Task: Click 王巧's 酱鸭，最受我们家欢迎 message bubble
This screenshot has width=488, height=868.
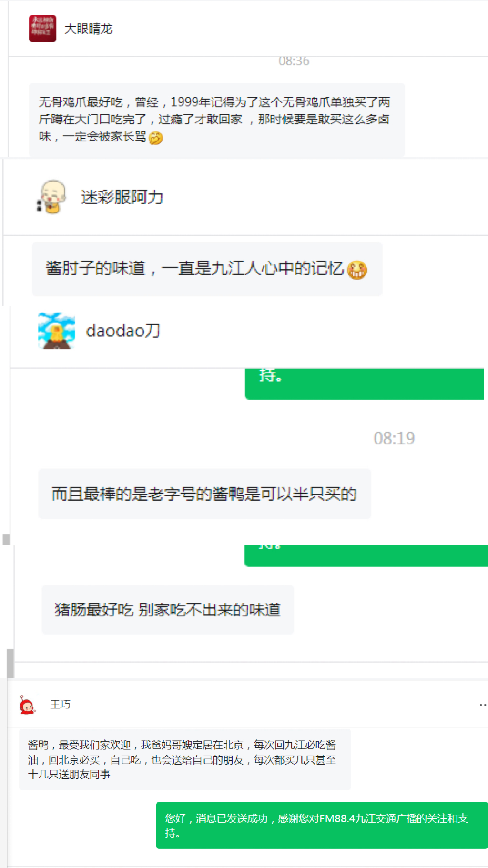Action: pos(185,759)
